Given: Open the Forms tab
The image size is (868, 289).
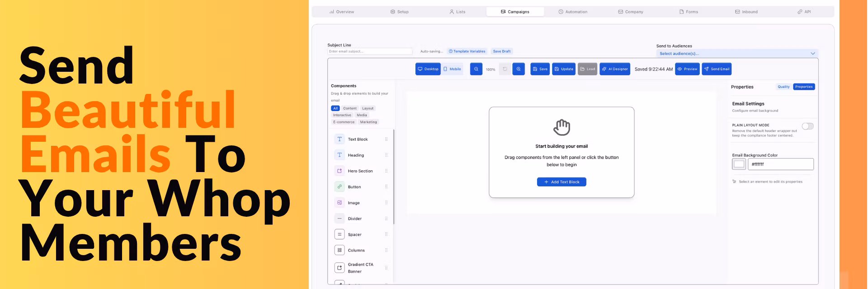Looking at the screenshot, I should (689, 12).
